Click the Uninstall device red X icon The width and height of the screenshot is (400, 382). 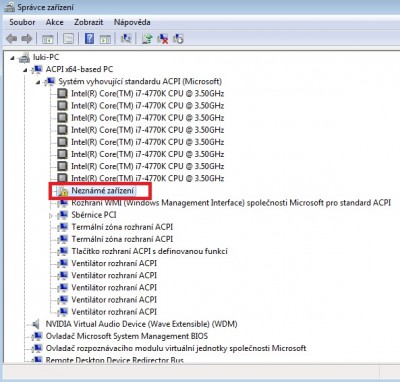163,39
